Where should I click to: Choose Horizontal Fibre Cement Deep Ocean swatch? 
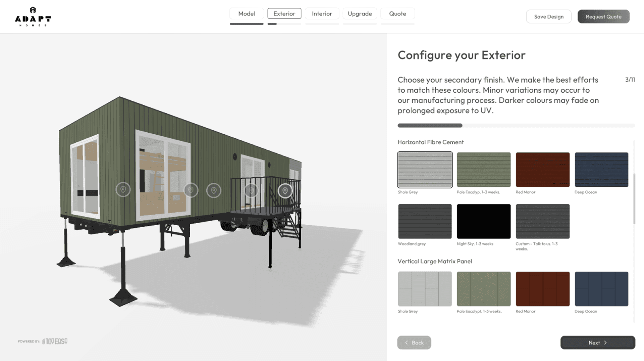point(601,170)
